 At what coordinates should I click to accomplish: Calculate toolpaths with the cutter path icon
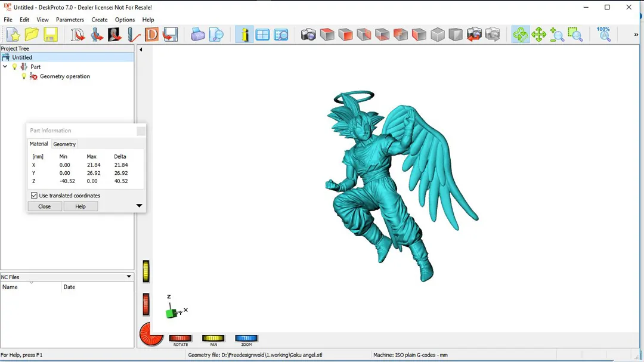coord(134,35)
